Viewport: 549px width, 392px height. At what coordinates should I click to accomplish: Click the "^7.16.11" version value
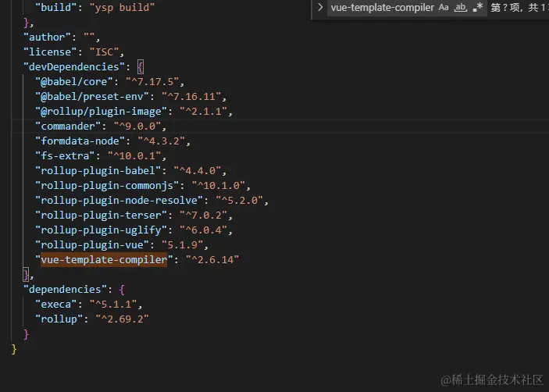pos(191,97)
